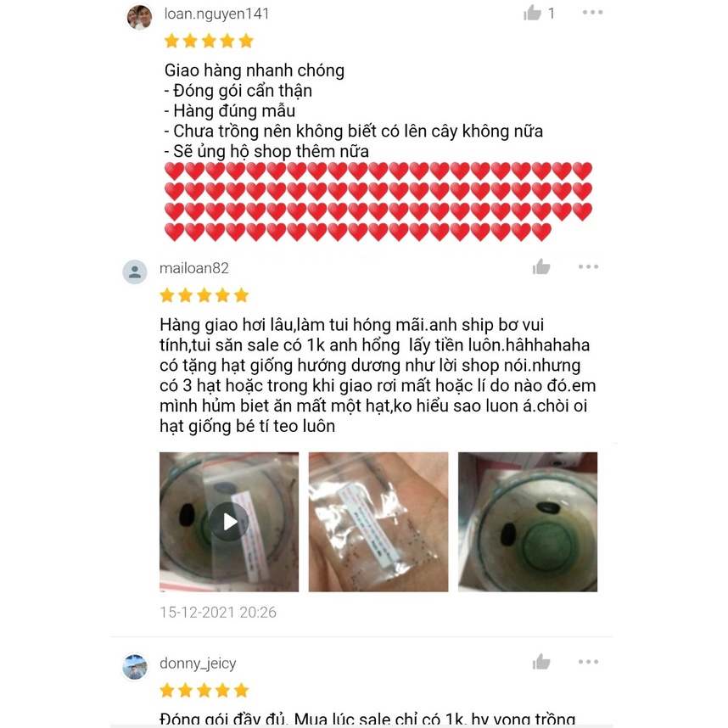This screenshot has height=728, width=728.
Task: Click the review timestamp 15-12-2021 20:26
Action: point(218,613)
